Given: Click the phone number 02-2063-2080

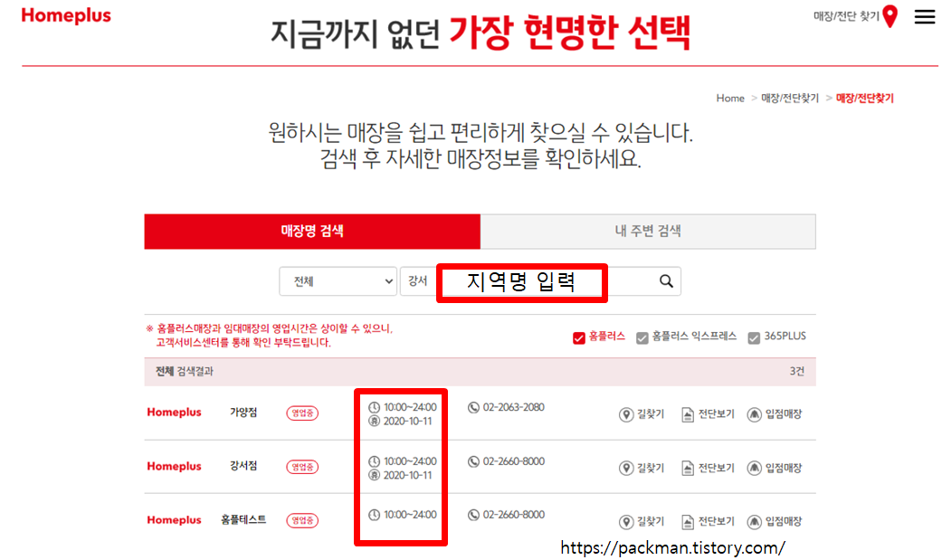Looking at the screenshot, I should pyautogui.click(x=514, y=407).
